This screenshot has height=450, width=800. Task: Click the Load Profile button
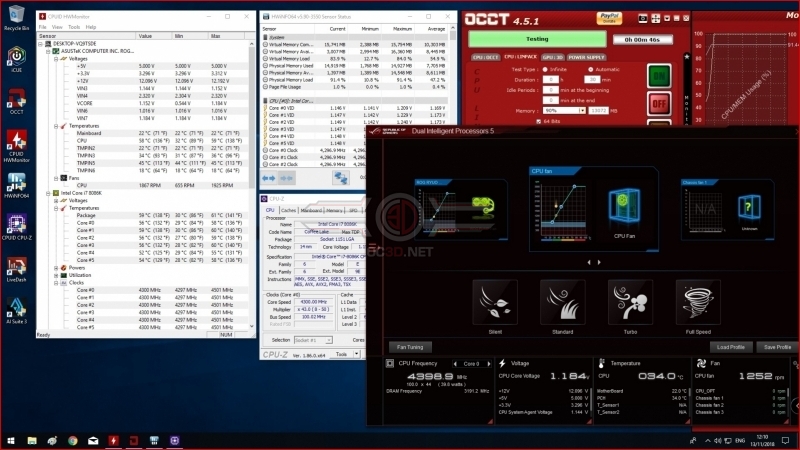tap(731, 347)
